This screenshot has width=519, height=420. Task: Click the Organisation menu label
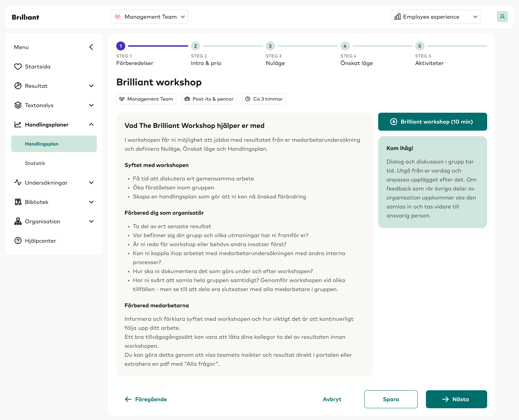(x=43, y=221)
